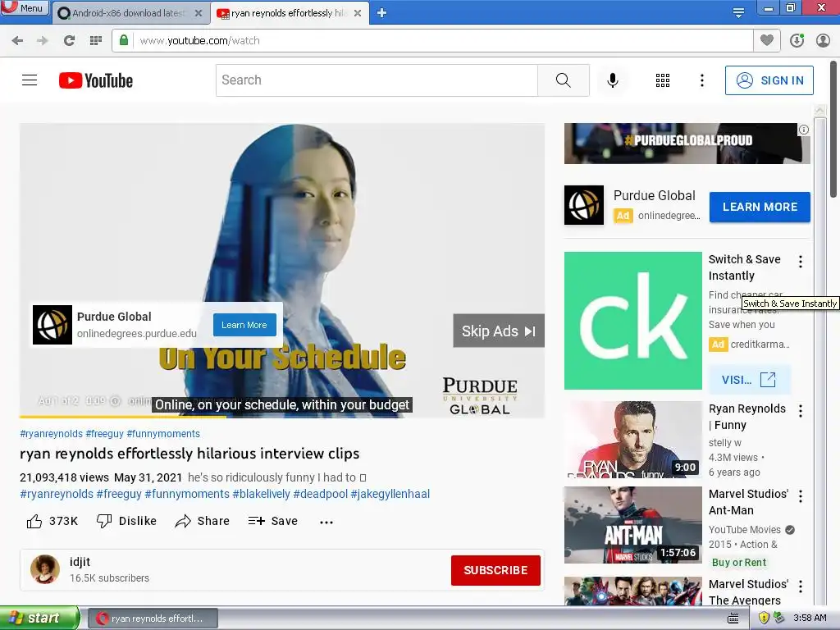Click the ad progress bar
The width and height of the screenshot is (840, 630).
282,416
